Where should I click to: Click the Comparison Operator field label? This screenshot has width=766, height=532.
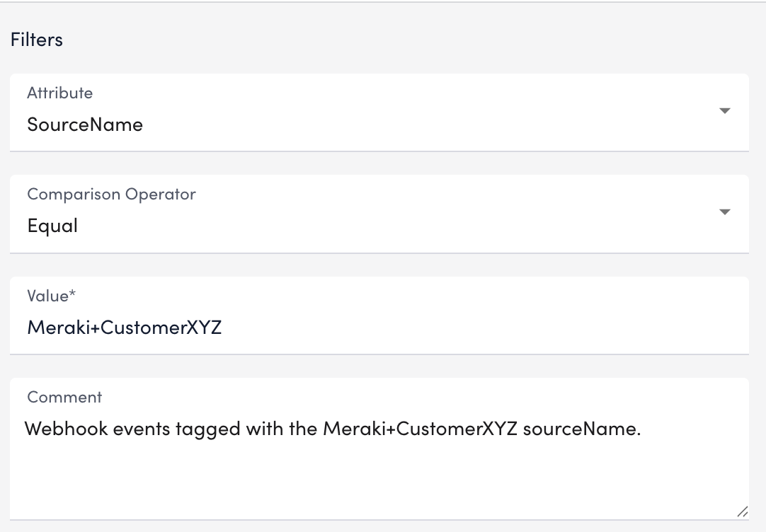[111, 194]
